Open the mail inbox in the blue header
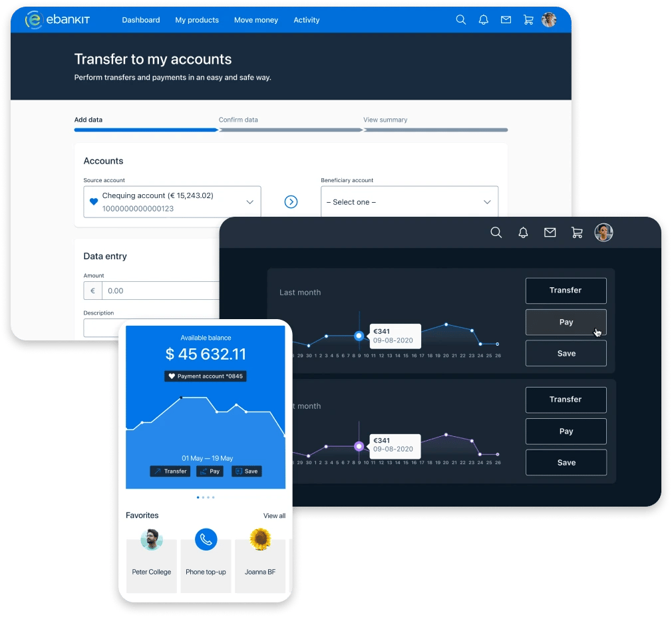Image resolution: width=672 pixels, height=617 pixels. [x=506, y=20]
